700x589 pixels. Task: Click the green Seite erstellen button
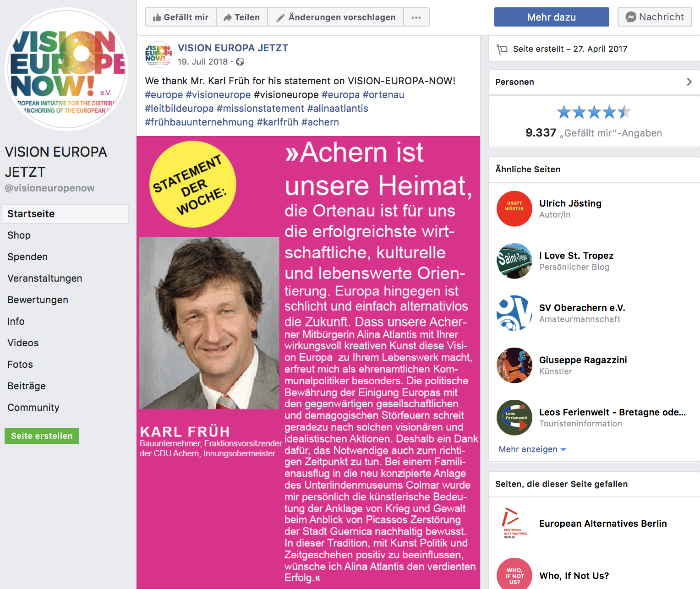[42, 436]
